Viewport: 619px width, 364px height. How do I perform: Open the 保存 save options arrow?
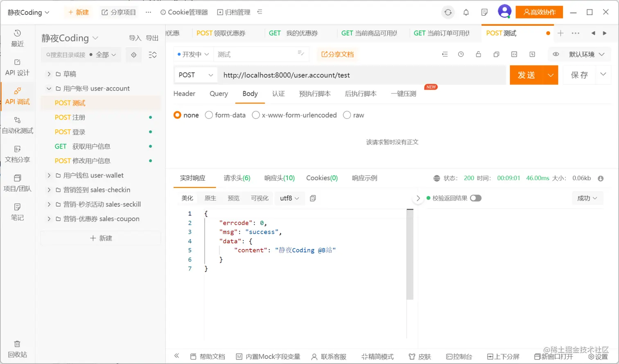(603, 74)
